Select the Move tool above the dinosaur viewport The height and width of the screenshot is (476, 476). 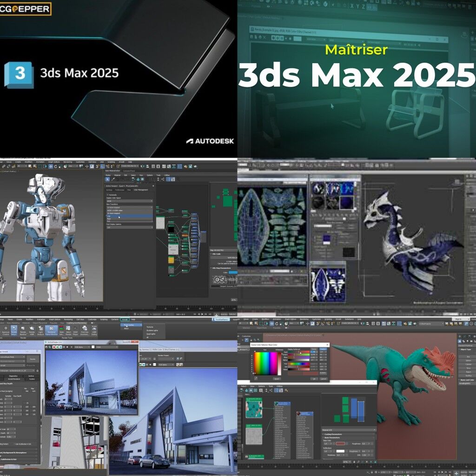[271, 324]
